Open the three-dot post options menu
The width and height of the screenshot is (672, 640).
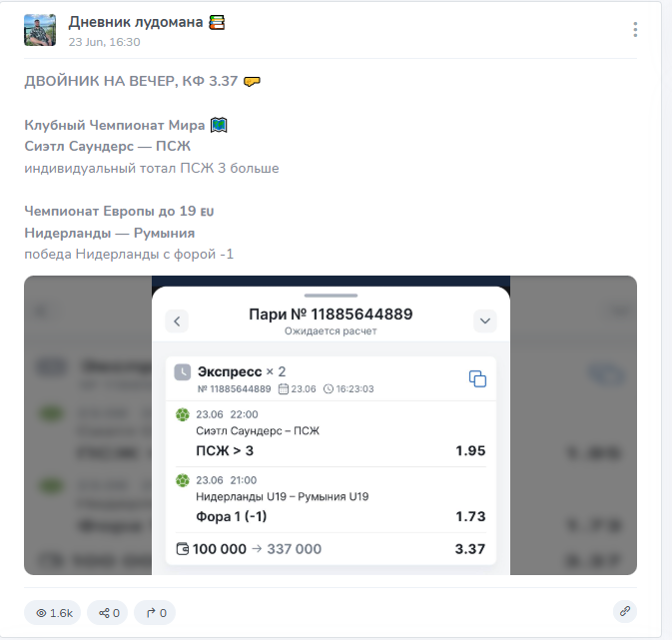point(635,30)
